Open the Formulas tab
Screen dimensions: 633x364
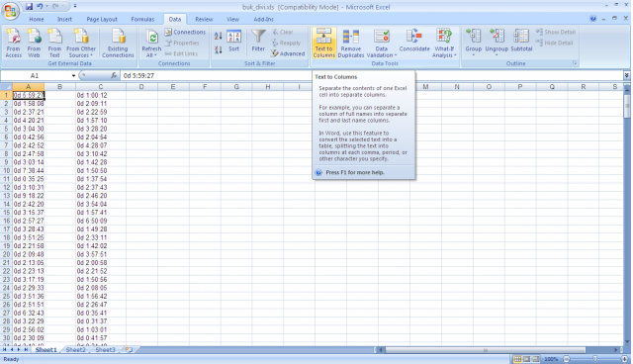coord(142,19)
